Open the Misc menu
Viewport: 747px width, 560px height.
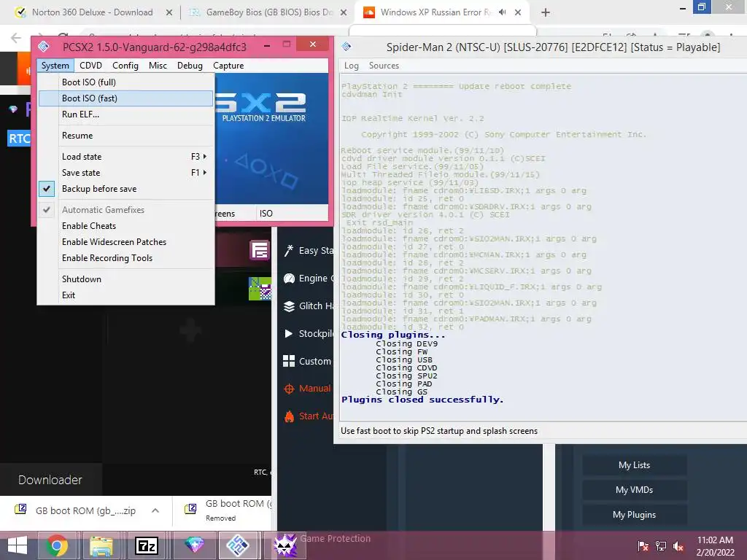pos(158,65)
